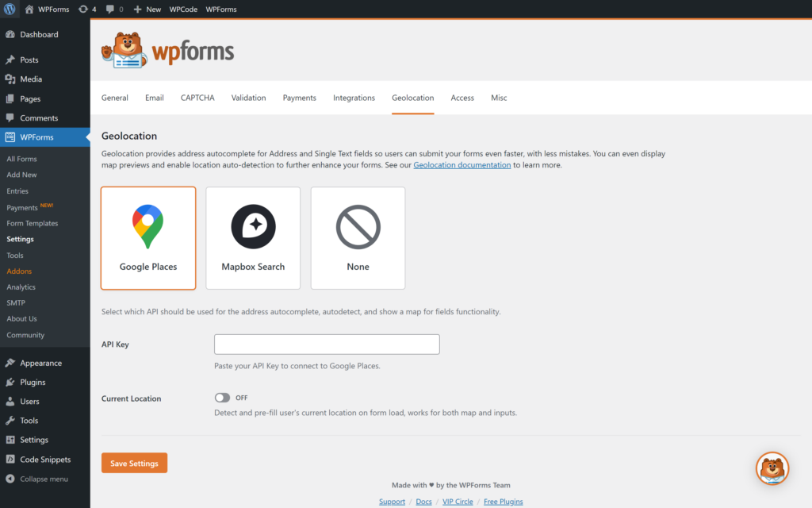The image size is (812, 508).
Task: Expand the Tools menu
Action: click(29, 420)
